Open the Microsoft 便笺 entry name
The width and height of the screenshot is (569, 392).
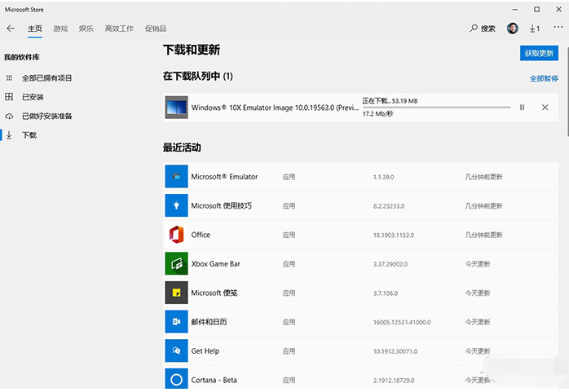point(214,293)
